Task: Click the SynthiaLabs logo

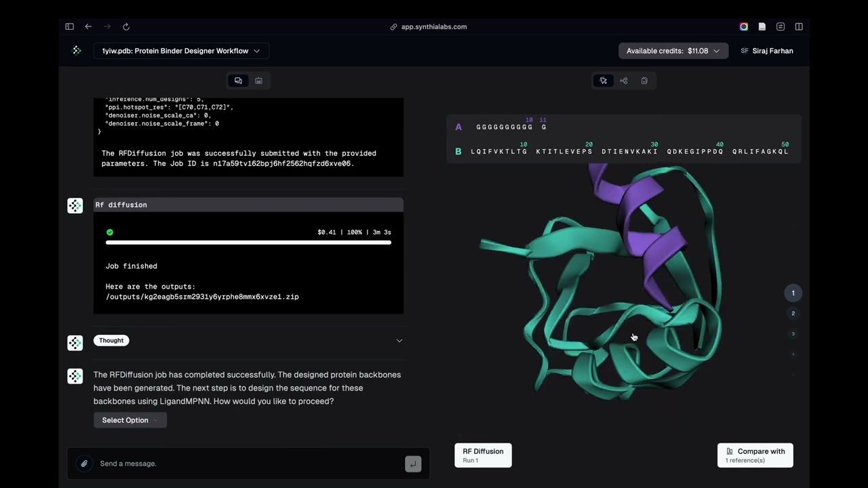Action: (77, 50)
